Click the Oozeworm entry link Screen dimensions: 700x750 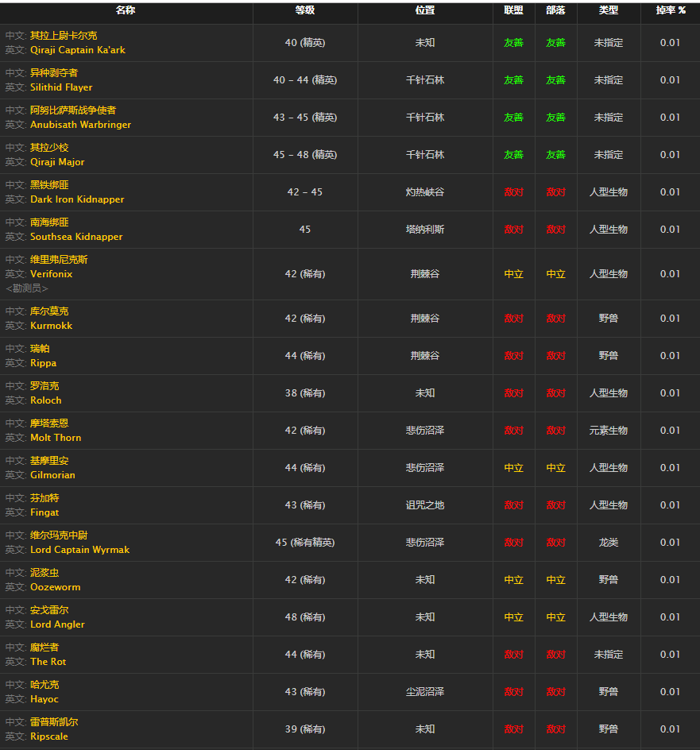click(55, 587)
